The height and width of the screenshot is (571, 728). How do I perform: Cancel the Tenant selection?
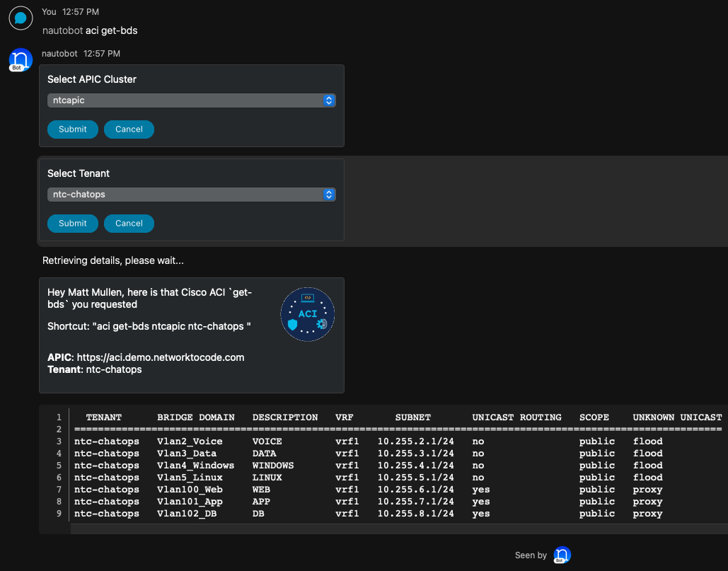[129, 224]
